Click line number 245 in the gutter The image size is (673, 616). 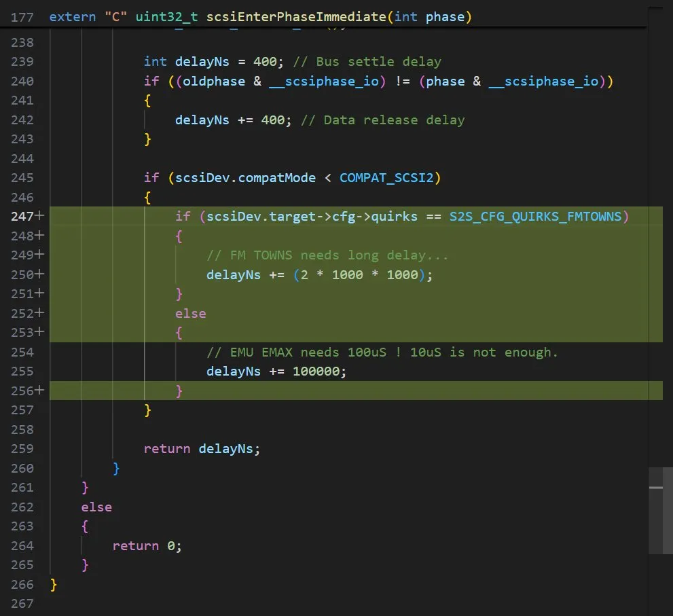pos(22,178)
